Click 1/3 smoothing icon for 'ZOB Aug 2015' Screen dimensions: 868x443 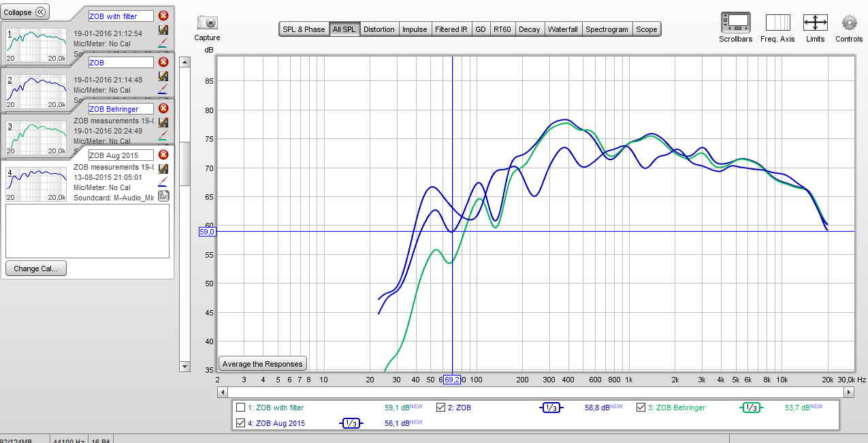coord(351,423)
